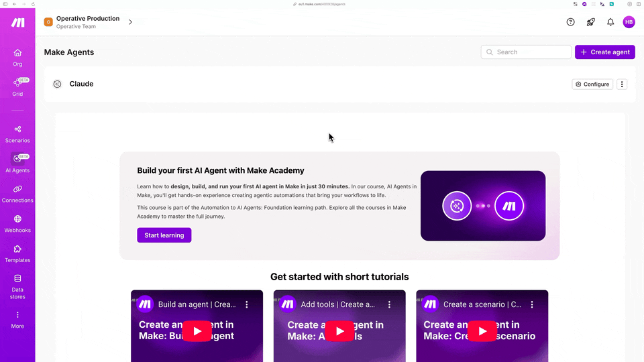
Task: Open notifications bell
Action: click(x=610, y=22)
